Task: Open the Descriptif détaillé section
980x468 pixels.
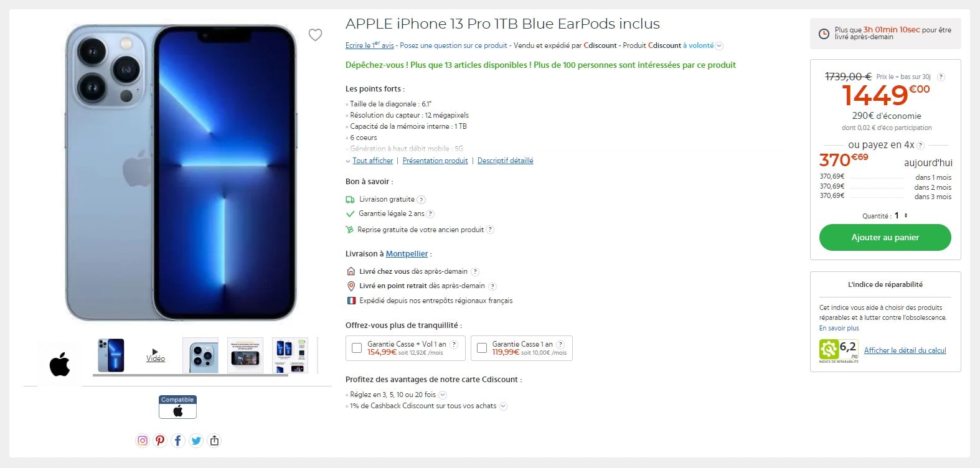Action: [506, 161]
